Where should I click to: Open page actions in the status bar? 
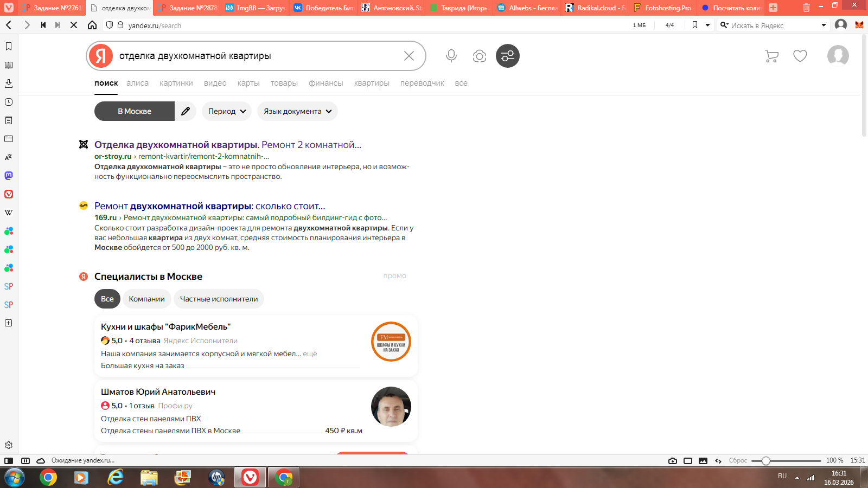pos(718,461)
